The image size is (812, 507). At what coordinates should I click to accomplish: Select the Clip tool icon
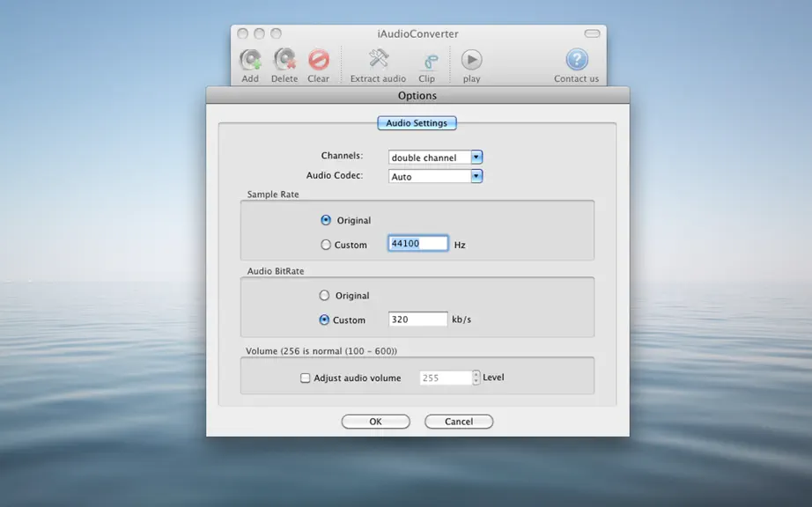429,62
